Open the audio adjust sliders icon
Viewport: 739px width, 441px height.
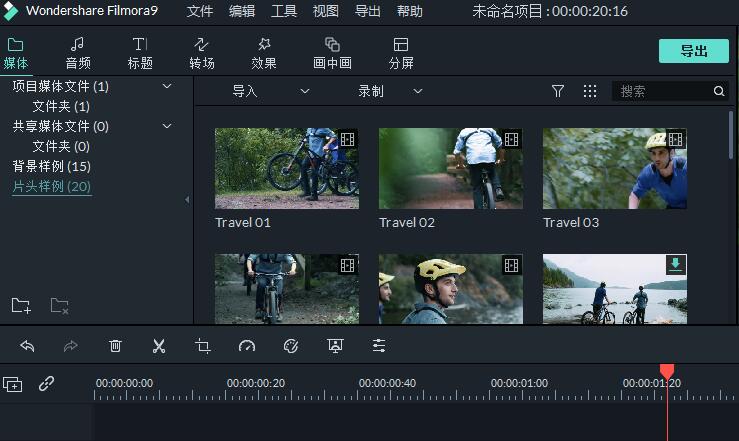point(379,346)
